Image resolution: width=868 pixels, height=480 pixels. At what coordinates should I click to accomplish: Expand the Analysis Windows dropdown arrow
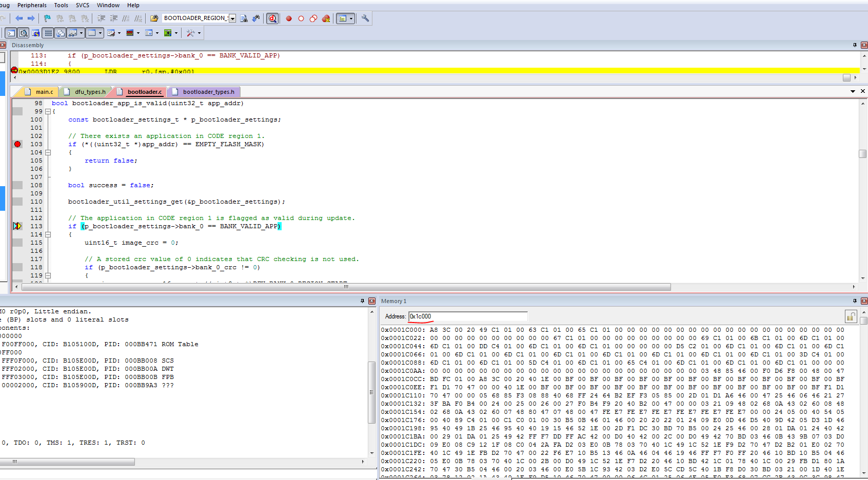(138, 33)
